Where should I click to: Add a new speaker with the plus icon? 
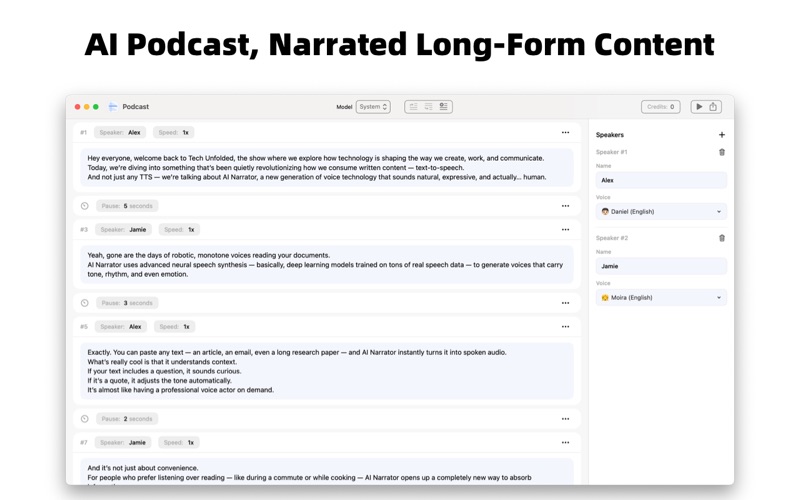click(722, 135)
